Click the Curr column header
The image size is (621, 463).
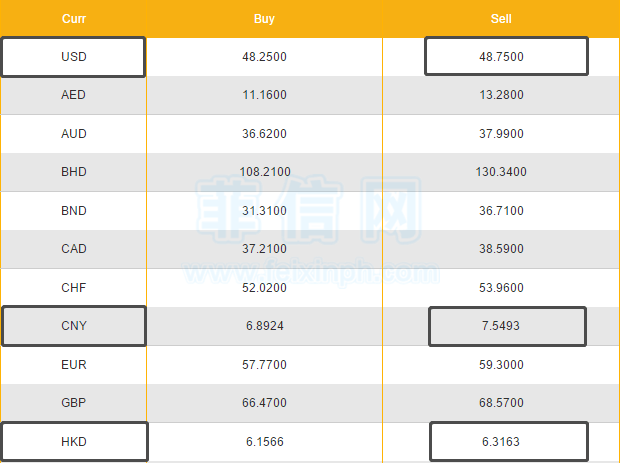click(x=73, y=19)
